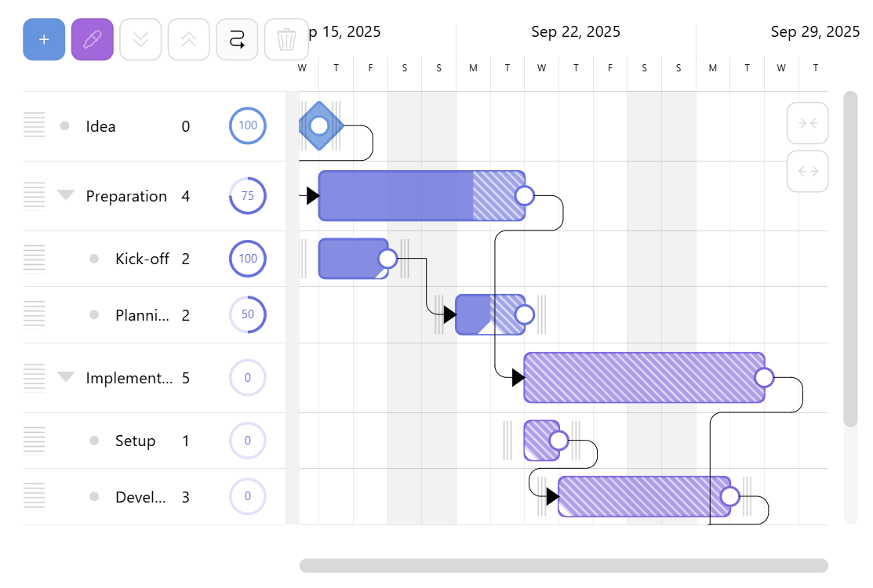Click the drag-grip icon beside Setup
The image size is (873, 588).
34,440
